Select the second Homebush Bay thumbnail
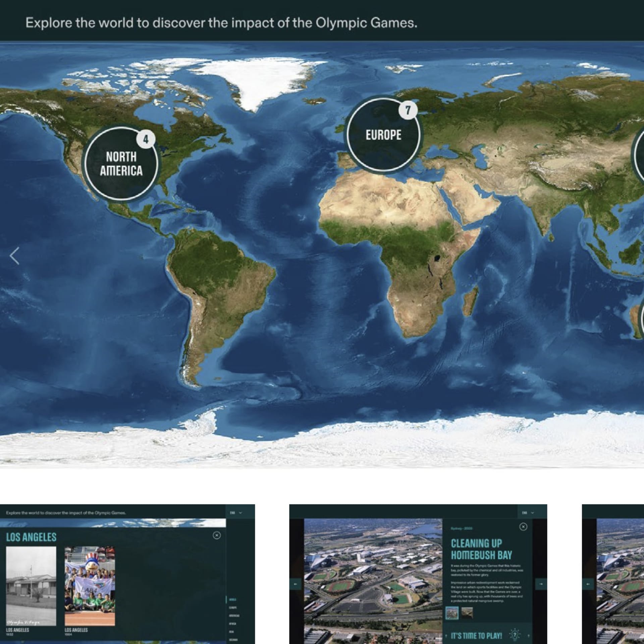Screen dimensions: 644x644 (x=467, y=613)
